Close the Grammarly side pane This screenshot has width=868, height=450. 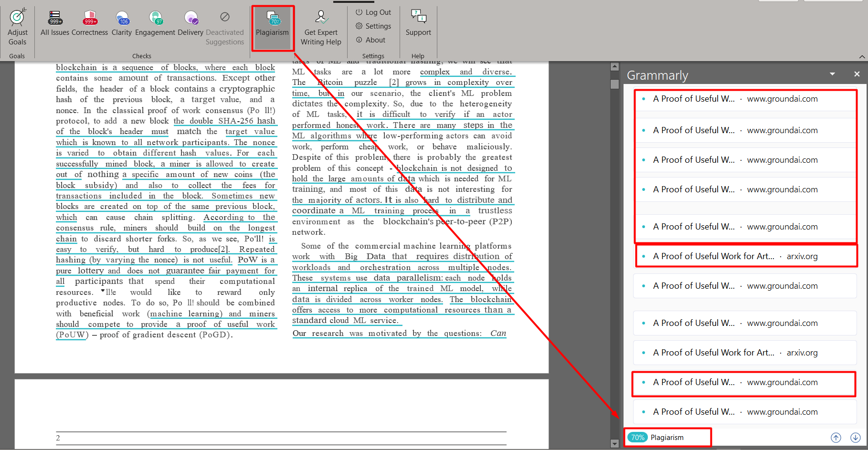(857, 74)
